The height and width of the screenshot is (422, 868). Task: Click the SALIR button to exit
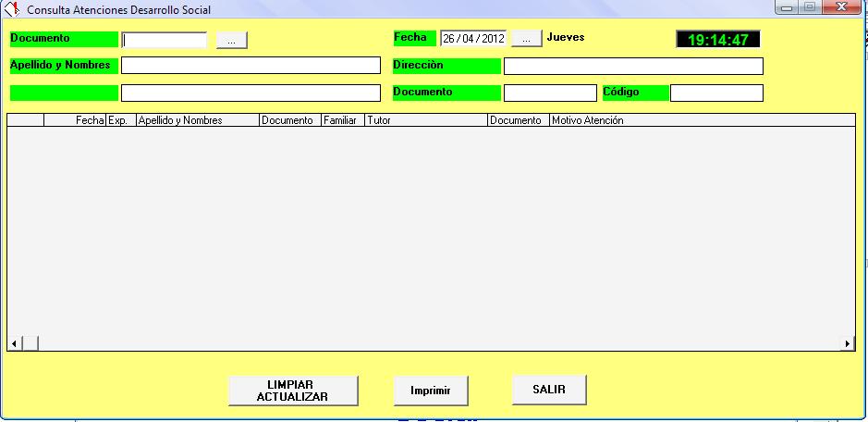click(x=548, y=390)
